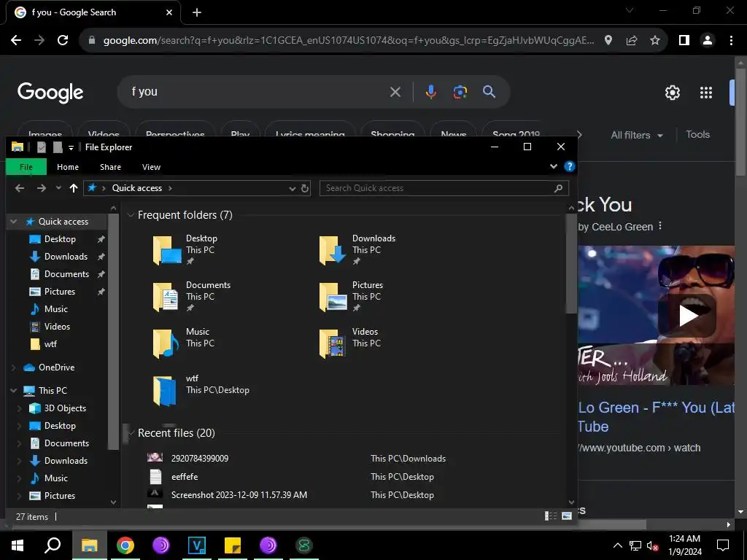Image resolution: width=747 pixels, height=560 pixels.
Task: Open Windows Start menu
Action: pyautogui.click(x=18, y=545)
